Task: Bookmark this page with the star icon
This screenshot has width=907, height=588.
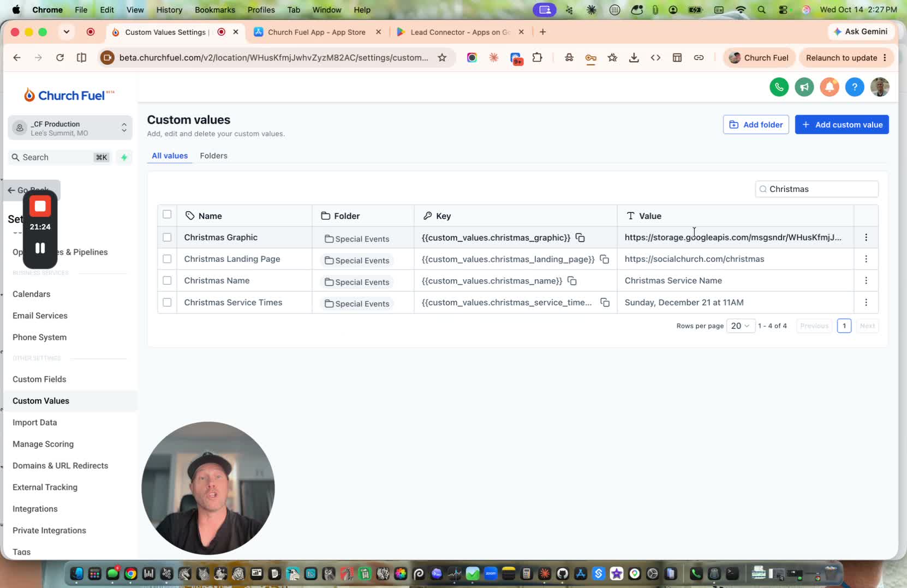Action: (442, 58)
